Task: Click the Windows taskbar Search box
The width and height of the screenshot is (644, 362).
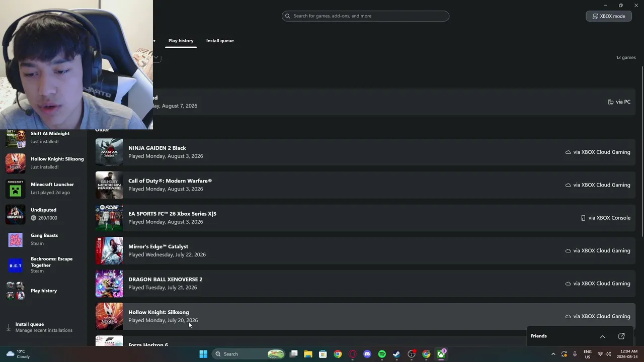Action: 249,354
